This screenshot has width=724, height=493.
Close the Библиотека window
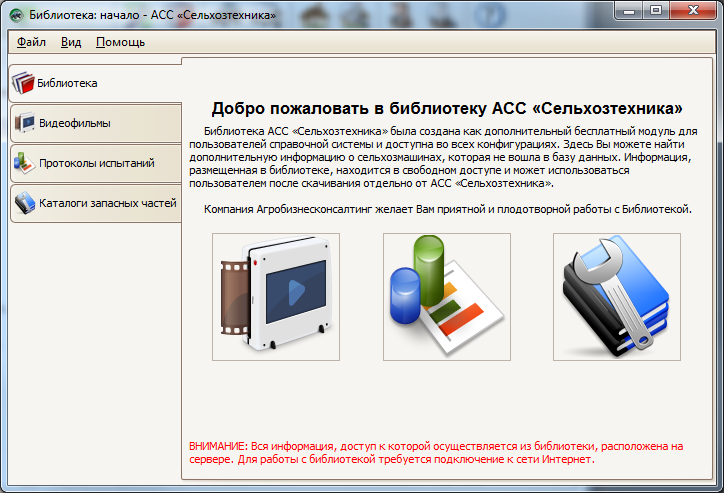coord(693,11)
